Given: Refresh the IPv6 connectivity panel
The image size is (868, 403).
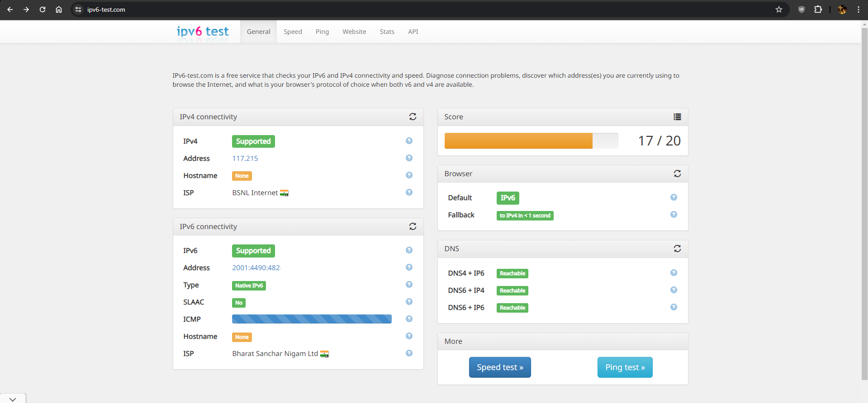Looking at the screenshot, I should pyautogui.click(x=413, y=226).
